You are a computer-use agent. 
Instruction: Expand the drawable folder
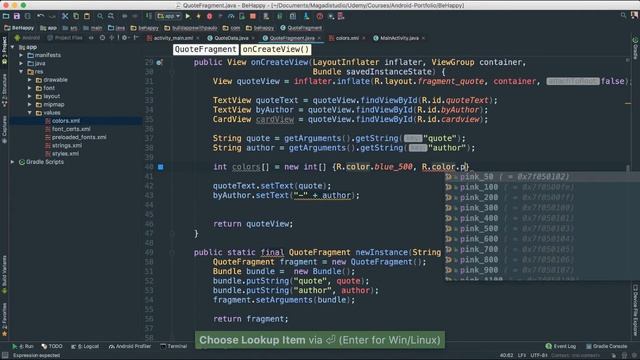tap(29, 80)
